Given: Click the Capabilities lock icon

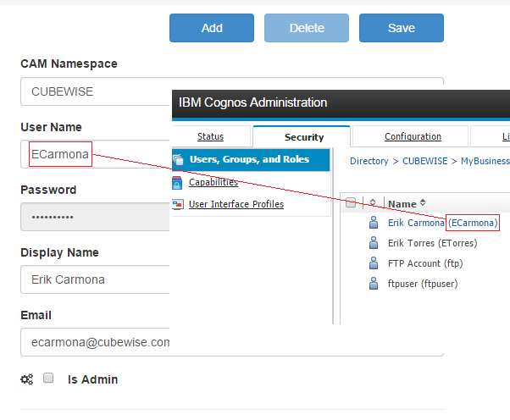Looking at the screenshot, I should [x=178, y=182].
